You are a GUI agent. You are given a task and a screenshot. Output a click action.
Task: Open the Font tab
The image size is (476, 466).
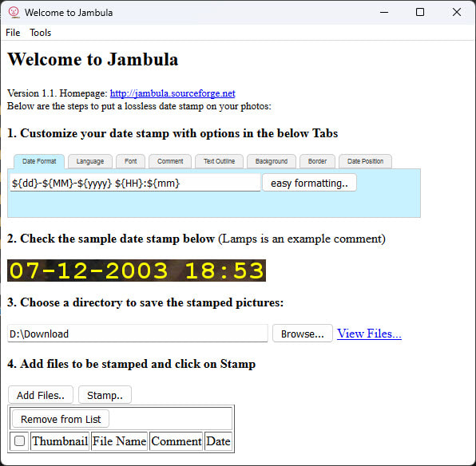(130, 161)
